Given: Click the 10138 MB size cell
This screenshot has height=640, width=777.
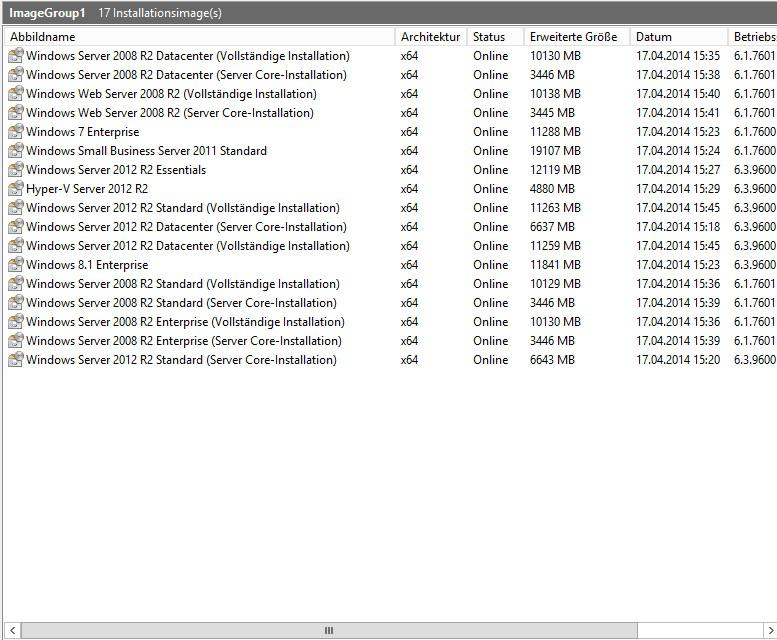Looking at the screenshot, I should click(555, 94).
